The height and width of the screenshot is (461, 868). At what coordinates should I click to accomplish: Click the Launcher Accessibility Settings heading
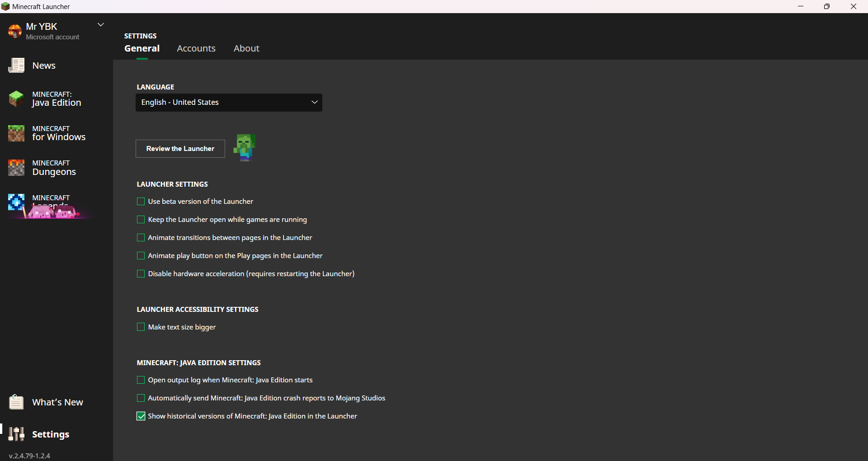(x=198, y=310)
